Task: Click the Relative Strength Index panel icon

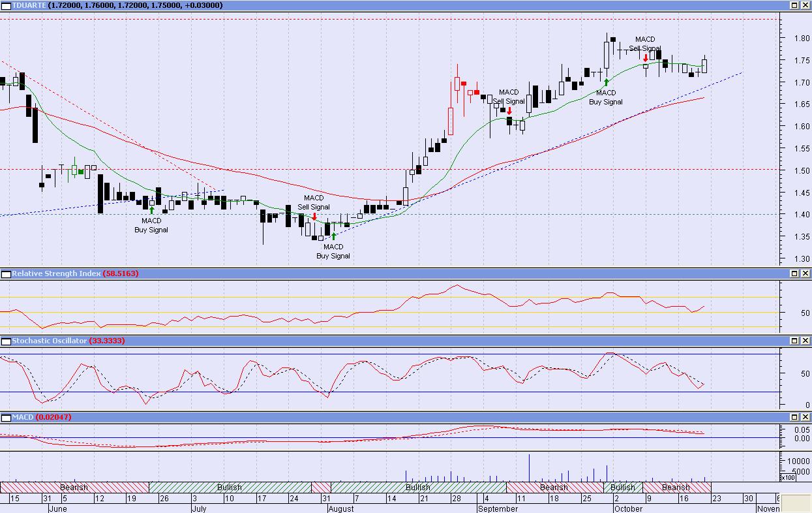Action: (5, 273)
